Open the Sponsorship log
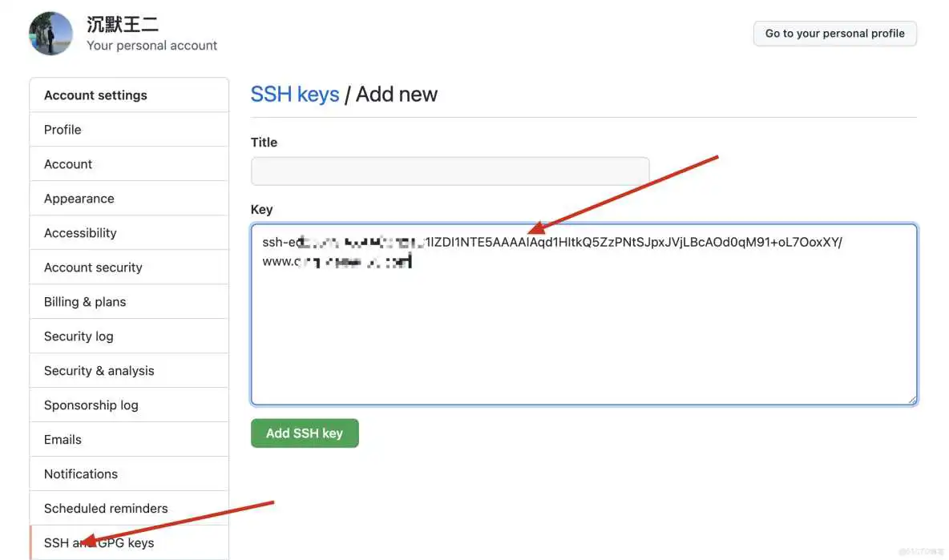Image resolution: width=949 pixels, height=560 pixels. tap(91, 405)
